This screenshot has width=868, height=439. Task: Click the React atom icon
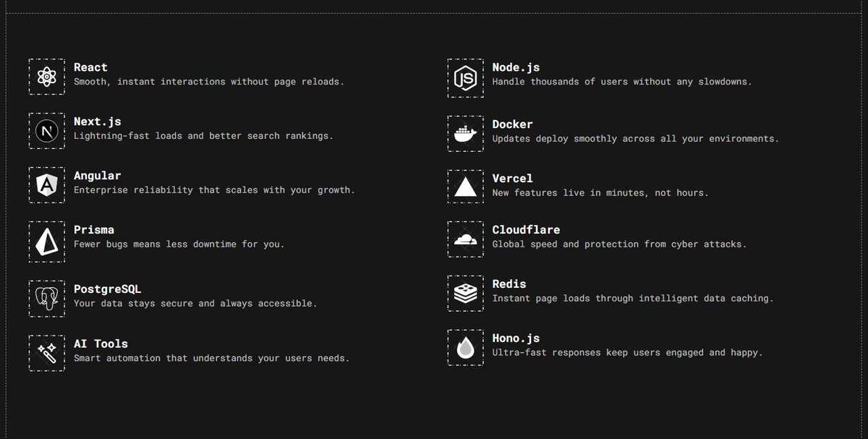pos(46,77)
